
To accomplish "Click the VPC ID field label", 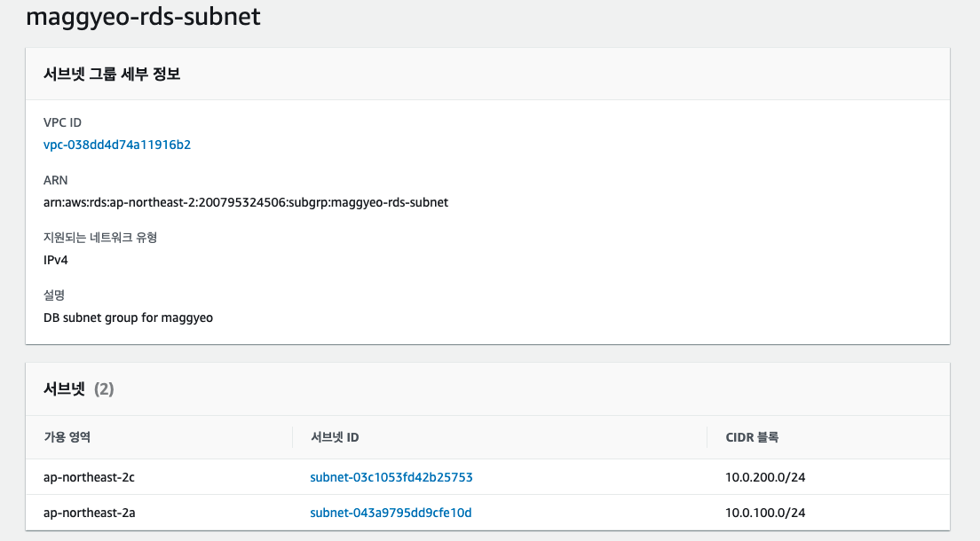I will [62, 122].
